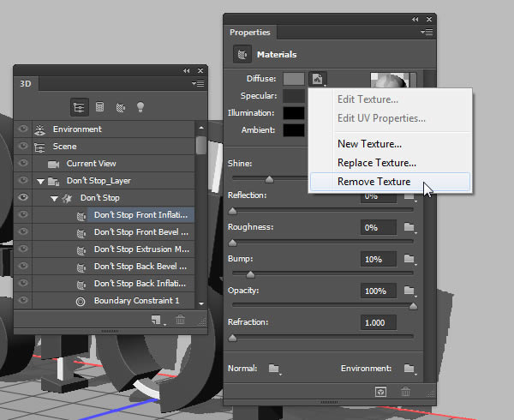Click the Roughness slider handle
This screenshot has width=514, height=420.
(x=232, y=243)
